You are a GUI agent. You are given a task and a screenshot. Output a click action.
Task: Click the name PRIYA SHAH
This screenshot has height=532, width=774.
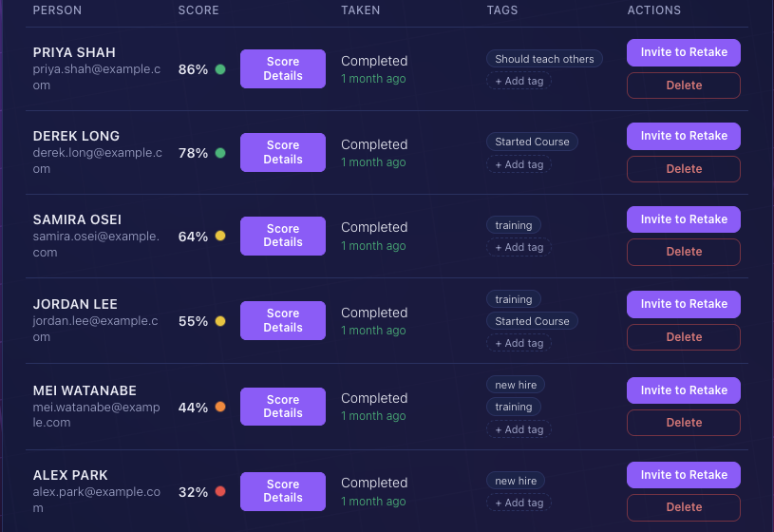[x=74, y=52]
